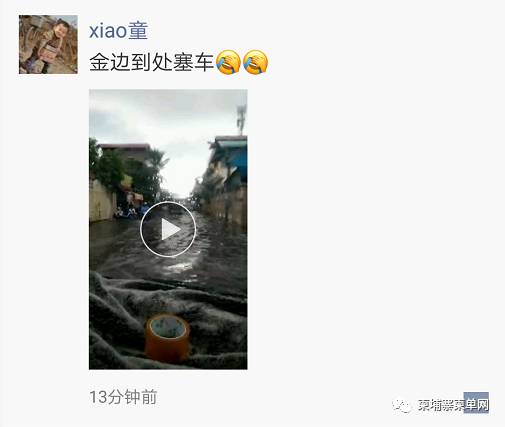Tap the second crying-laughing emoji

pos(255,62)
